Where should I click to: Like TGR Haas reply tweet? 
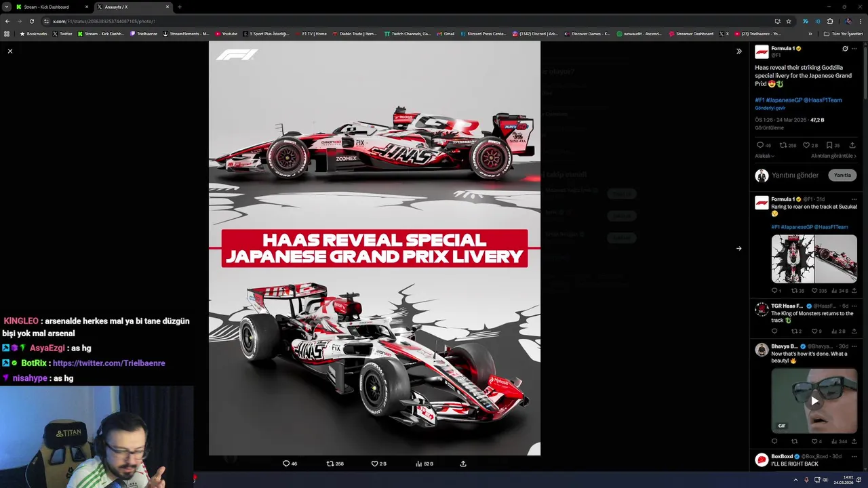pos(814,331)
